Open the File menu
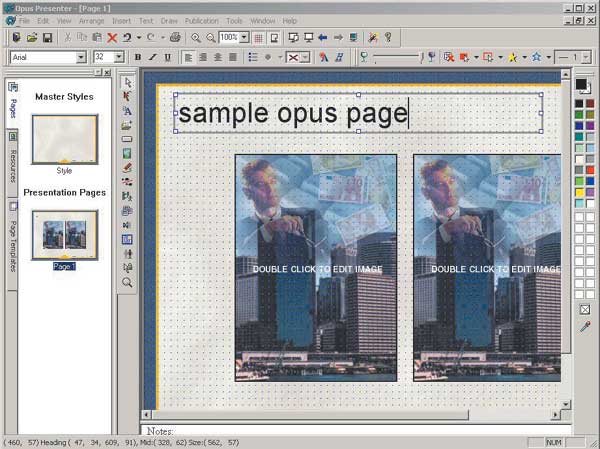600x449 pixels. tap(24, 21)
